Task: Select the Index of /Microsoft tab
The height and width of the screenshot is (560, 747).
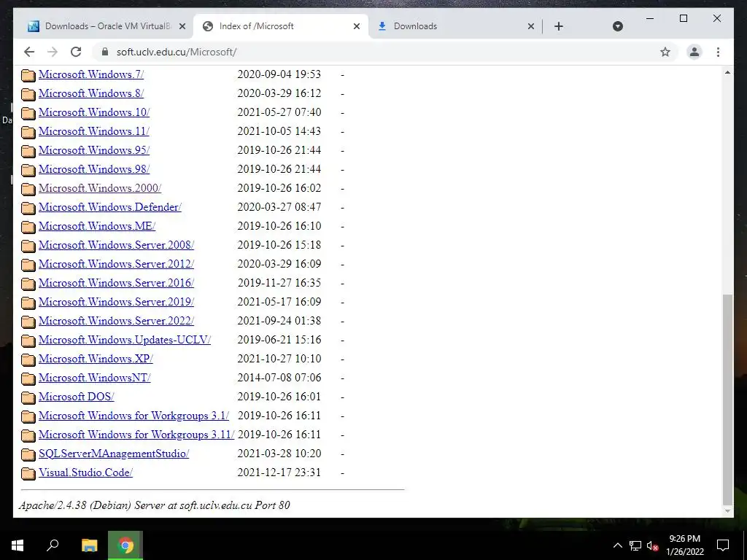Action: coord(280,26)
